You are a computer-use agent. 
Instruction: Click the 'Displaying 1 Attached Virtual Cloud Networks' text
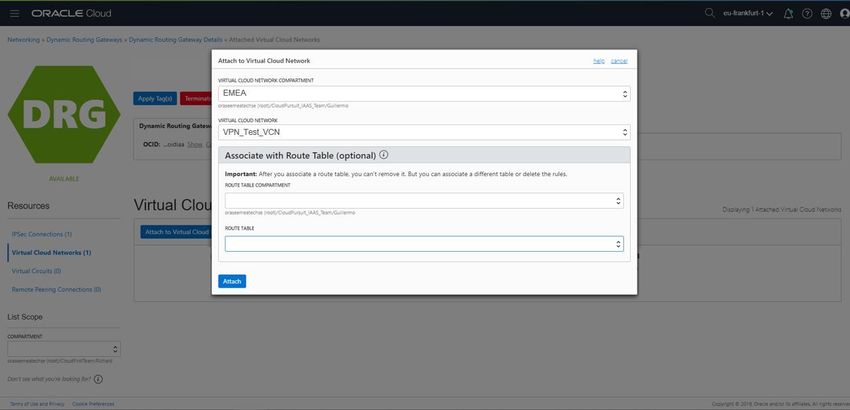pyautogui.click(x=782, y=209)
